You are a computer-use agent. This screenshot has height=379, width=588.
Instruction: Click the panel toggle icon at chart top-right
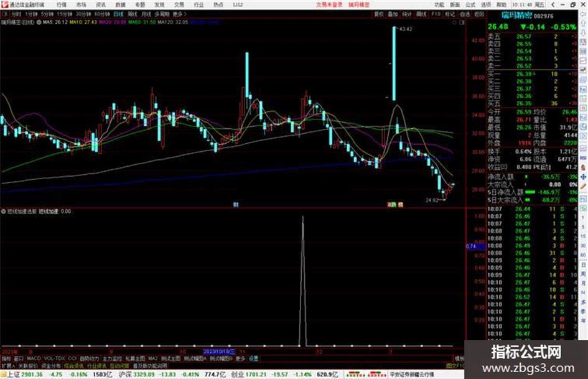462,22
